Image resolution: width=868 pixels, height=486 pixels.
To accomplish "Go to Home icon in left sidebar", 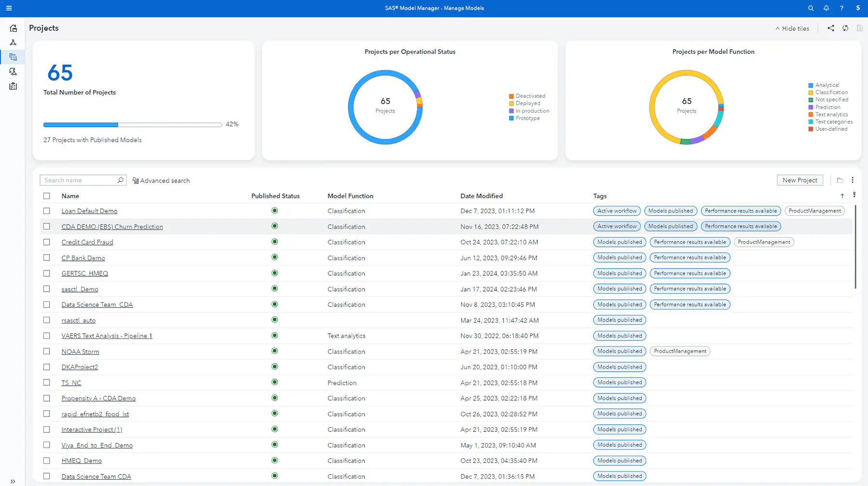I will click(13, 28).
